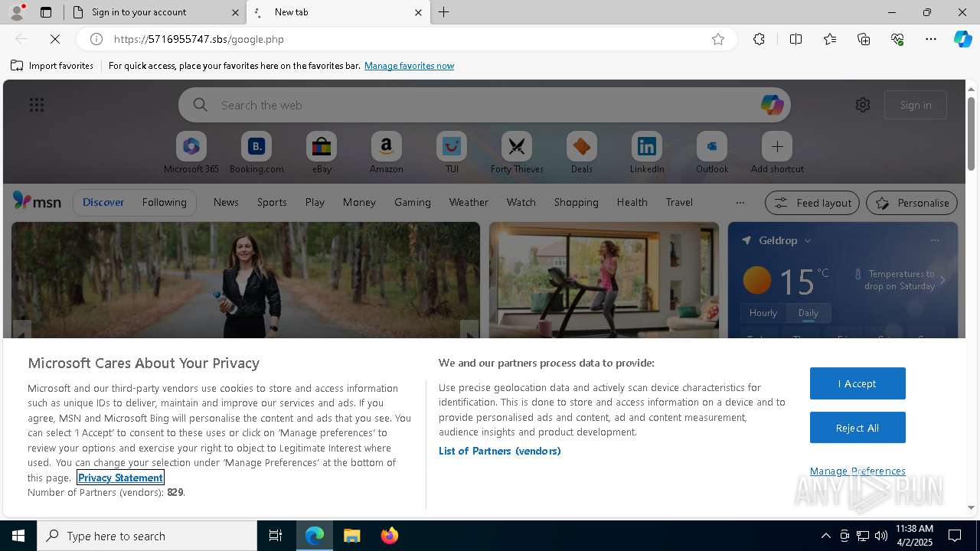
Task: Open the eBay shortcut
Action: 322,152
